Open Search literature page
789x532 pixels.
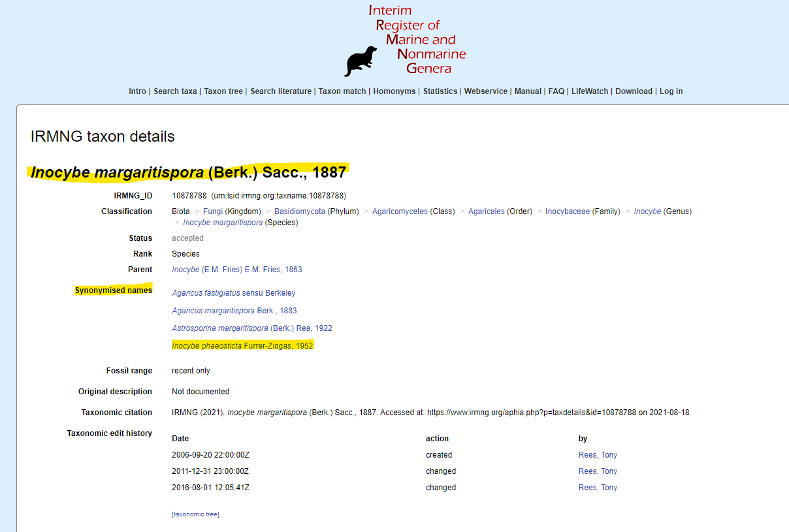click(281, 91)
